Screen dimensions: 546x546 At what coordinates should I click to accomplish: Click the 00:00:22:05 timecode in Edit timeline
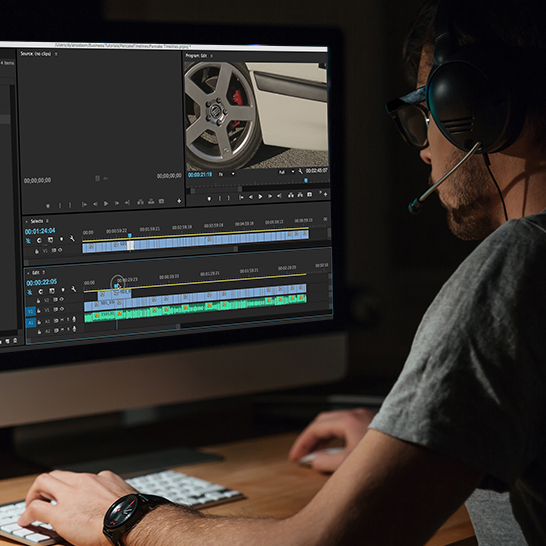(41, 282)
